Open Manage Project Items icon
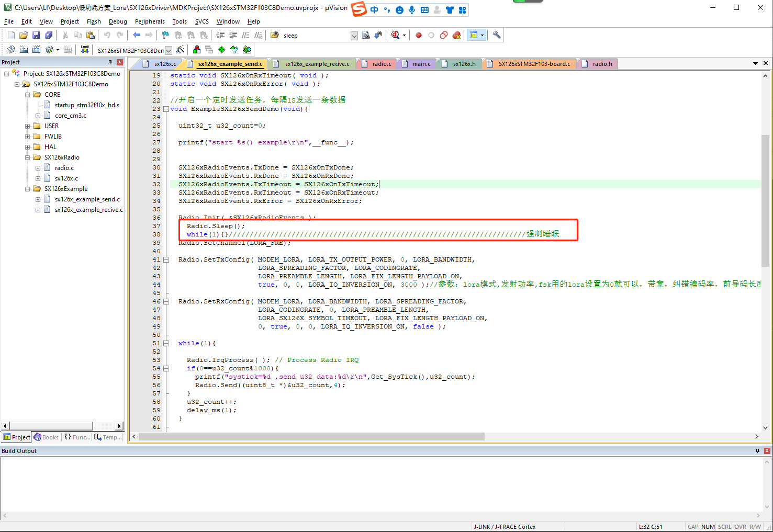773x532 pixels. (197, 50)
